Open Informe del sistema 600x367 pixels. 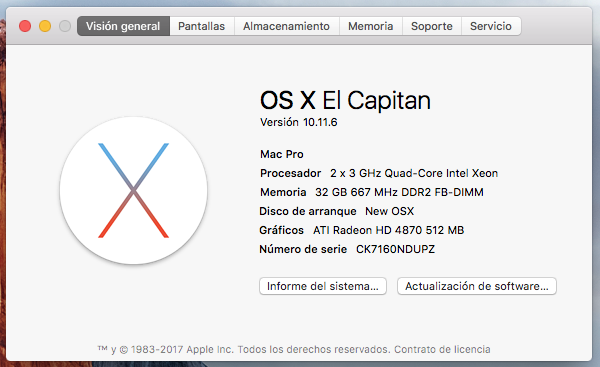pyautogui.click(x=323, y=286)
